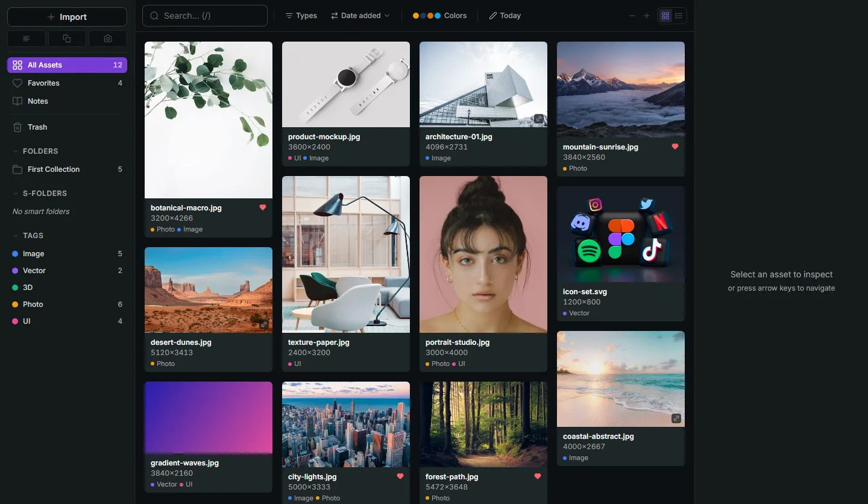The height and width of the screenshot is (504, 868).
Task: Collapse the S-FOLDERS section
Action: point(40,194)
